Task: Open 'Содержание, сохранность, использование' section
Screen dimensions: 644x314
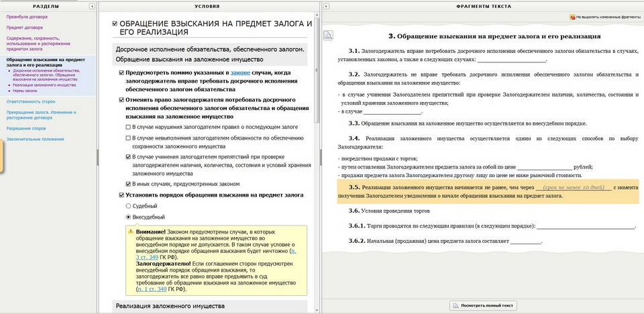Action: pos(38,43)
